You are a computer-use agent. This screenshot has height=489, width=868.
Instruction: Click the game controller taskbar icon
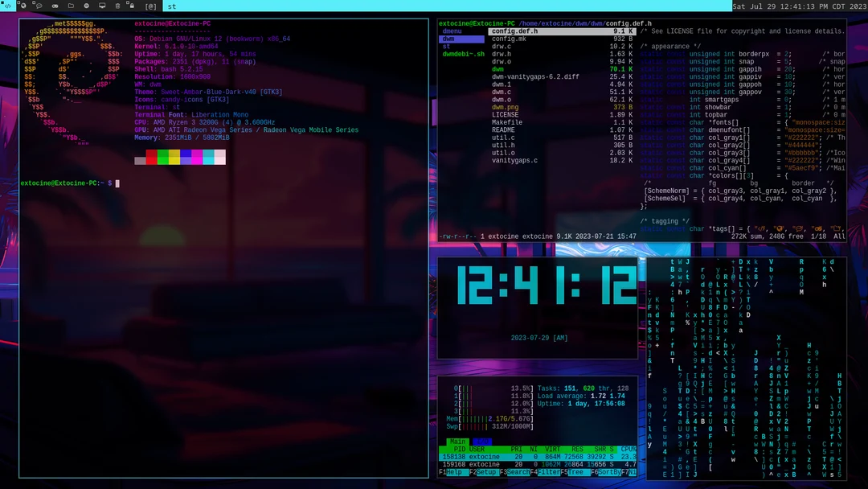(x=55, y=6)
